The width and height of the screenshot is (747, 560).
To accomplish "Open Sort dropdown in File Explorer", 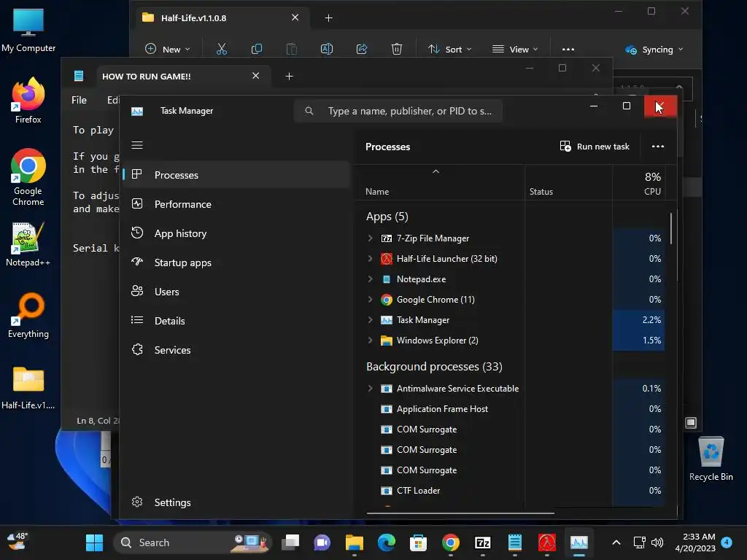I will (449, 49).
